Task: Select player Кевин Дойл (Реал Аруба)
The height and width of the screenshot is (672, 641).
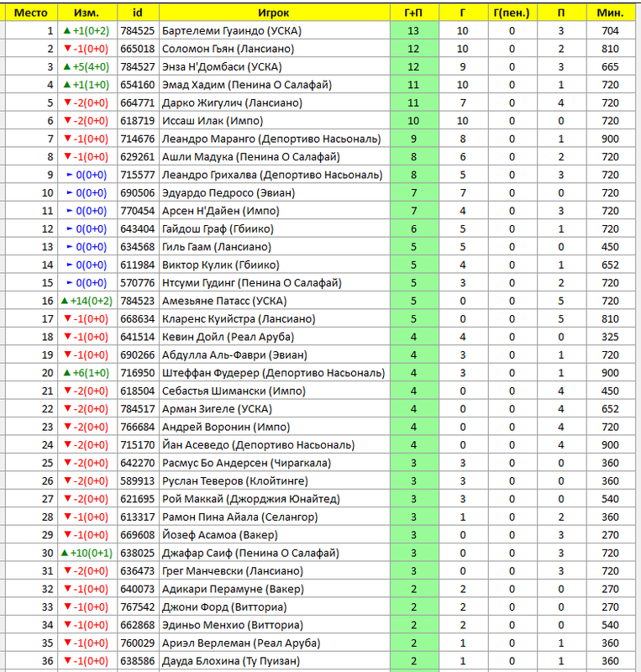Action: [229, 337]
